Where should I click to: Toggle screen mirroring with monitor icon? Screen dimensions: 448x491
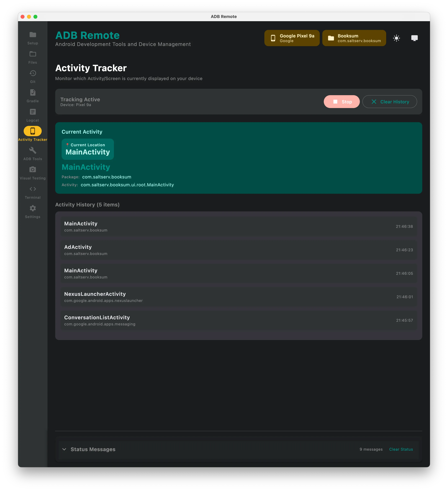point(415,38)
